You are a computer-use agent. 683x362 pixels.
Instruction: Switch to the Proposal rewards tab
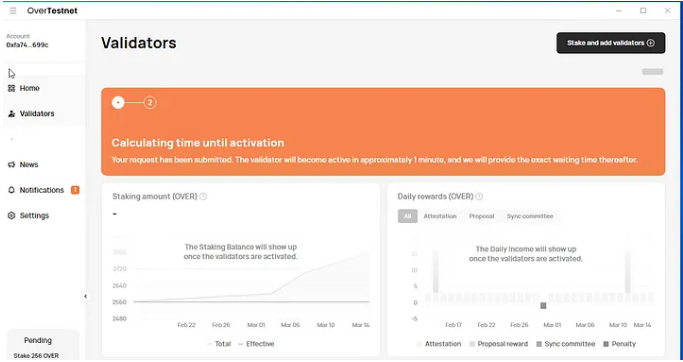[x=481, y=216]
